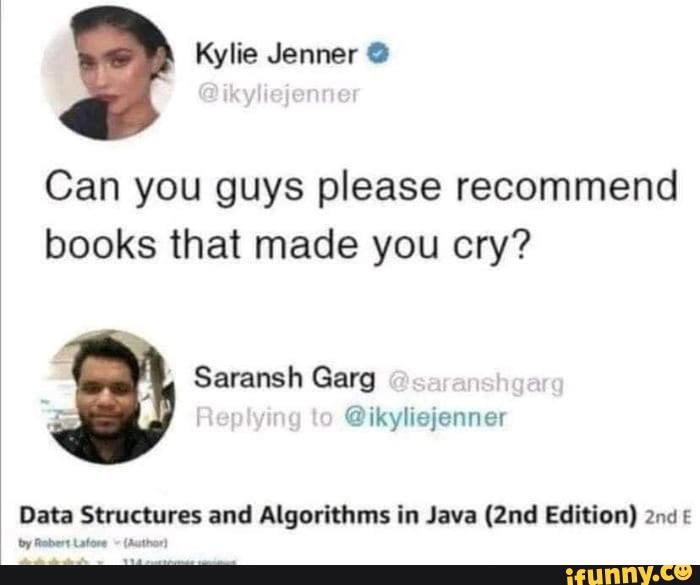Open the @saranshgarg handle

[x=476, y=384]
